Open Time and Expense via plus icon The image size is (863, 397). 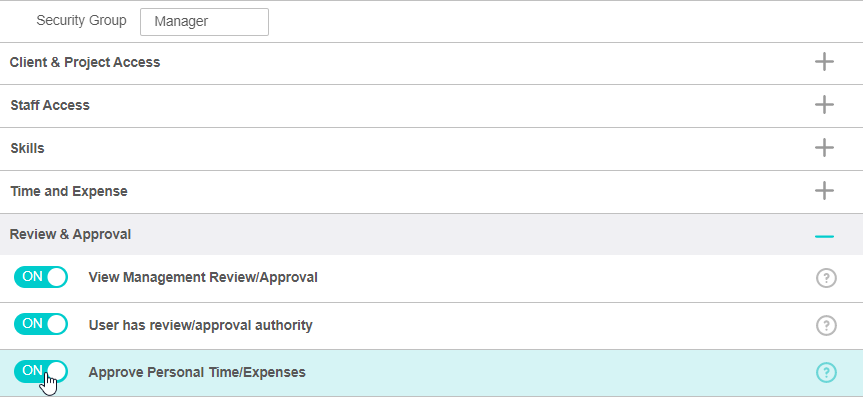(824, 191)
